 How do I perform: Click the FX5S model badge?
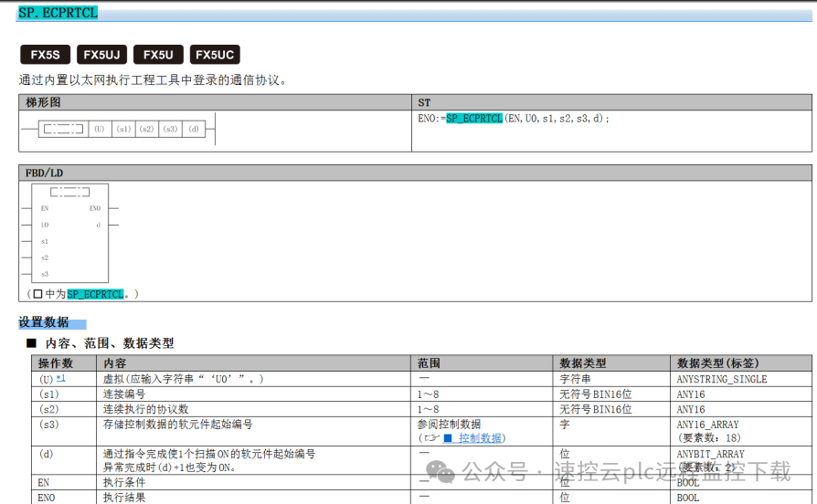tap(46, 55)
